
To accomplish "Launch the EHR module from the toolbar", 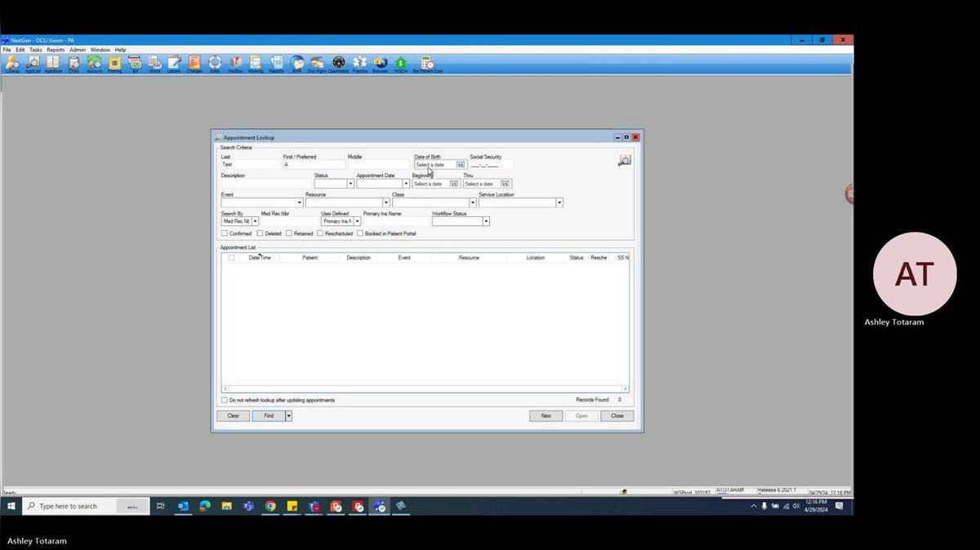I will pos(297,64).
